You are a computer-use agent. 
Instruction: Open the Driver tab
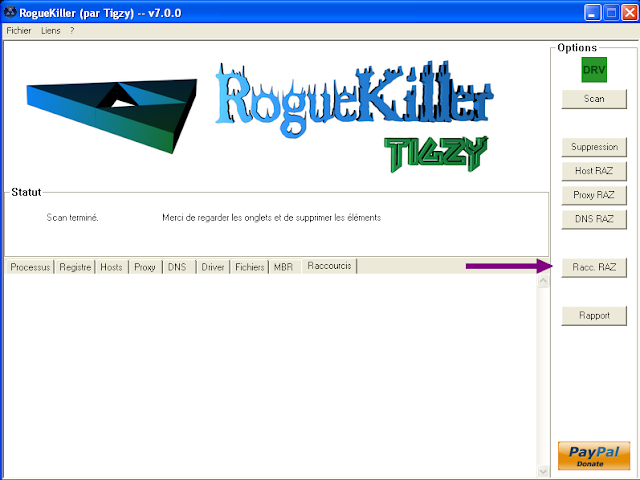coord(213,267)
